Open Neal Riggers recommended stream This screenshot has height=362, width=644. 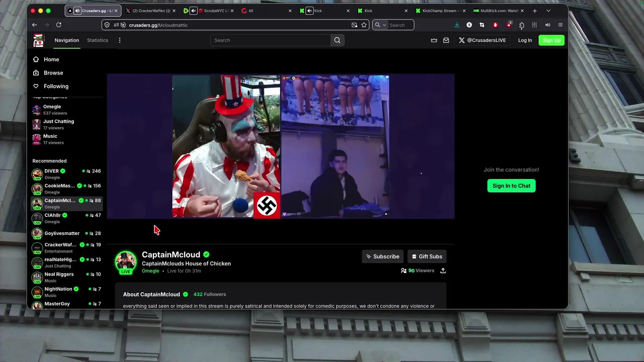tap(66, 277)
